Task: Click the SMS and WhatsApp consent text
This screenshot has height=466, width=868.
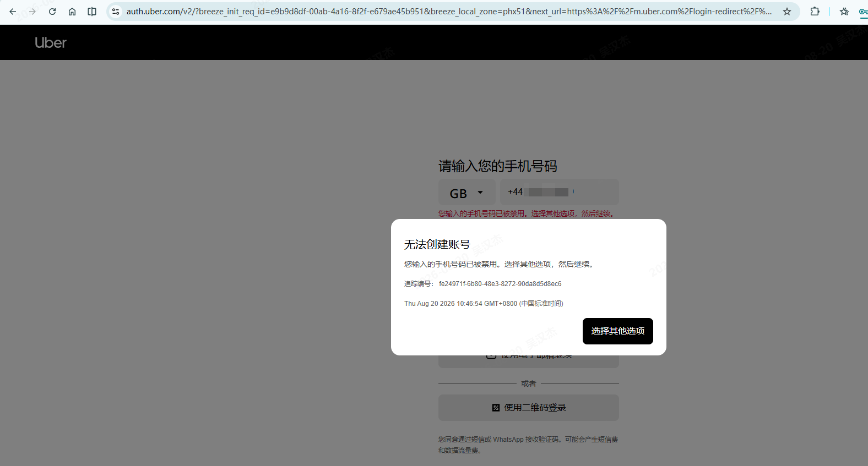Action: pos(528,445)
